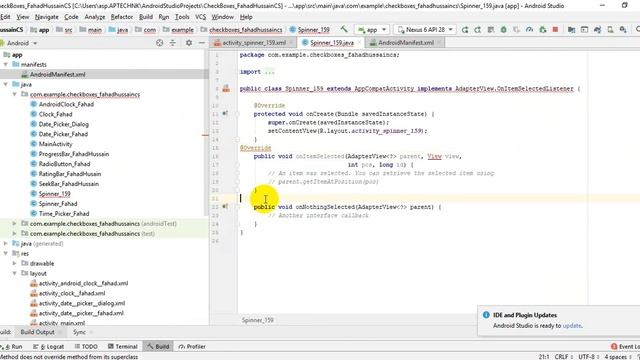Click the Profile app gauge icon
This screenshot has width=640, height=360.
click(x=529, y=30)
